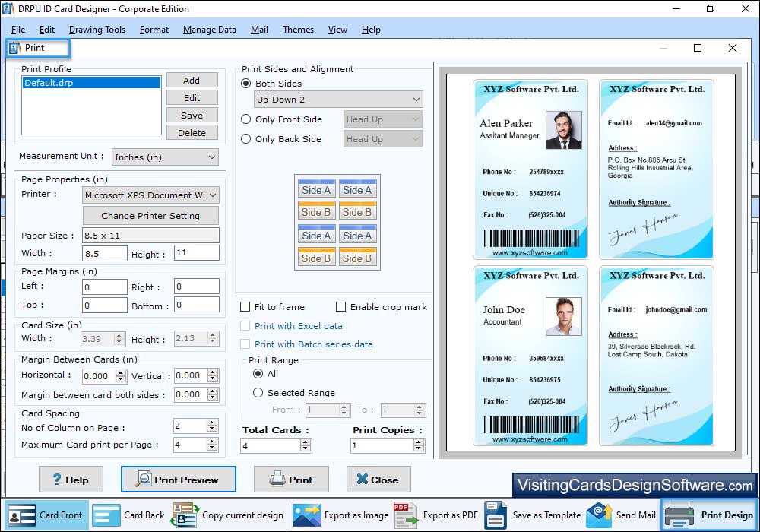Click Delete print profile button
760x532 pixels.
pyautogui.click(x=192, y=133)
